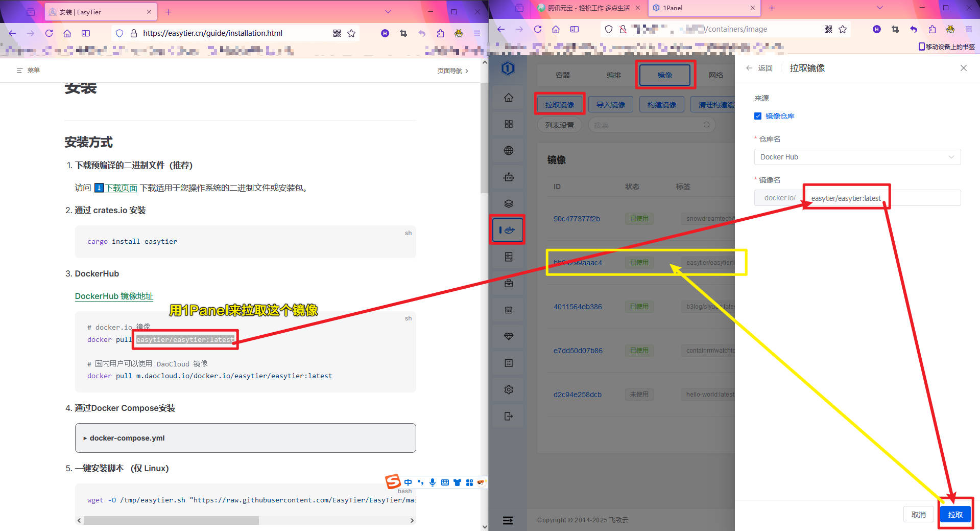Click the globe website icon in sidebar
The image size is (980, 531).
pos(508,151)
